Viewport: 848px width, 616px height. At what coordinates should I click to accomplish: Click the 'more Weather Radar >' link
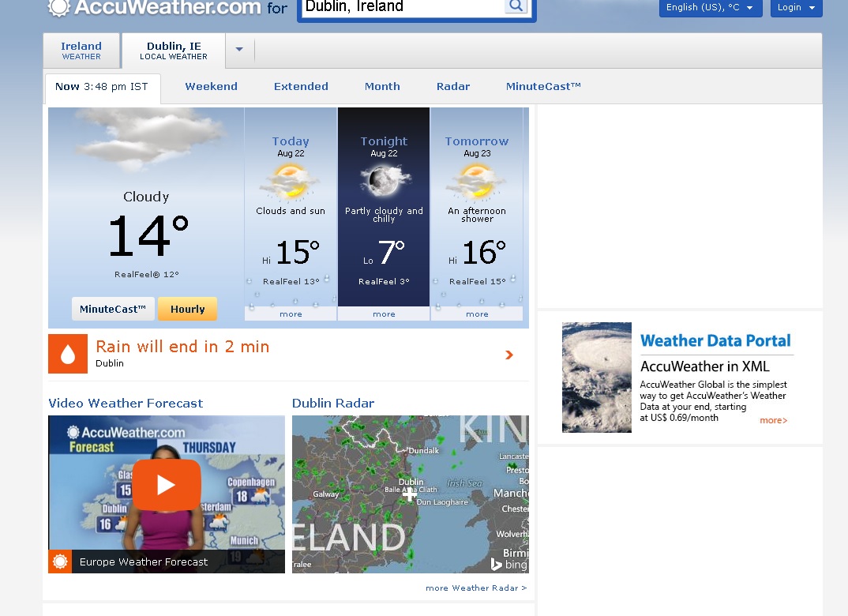[x=476, y=588]
